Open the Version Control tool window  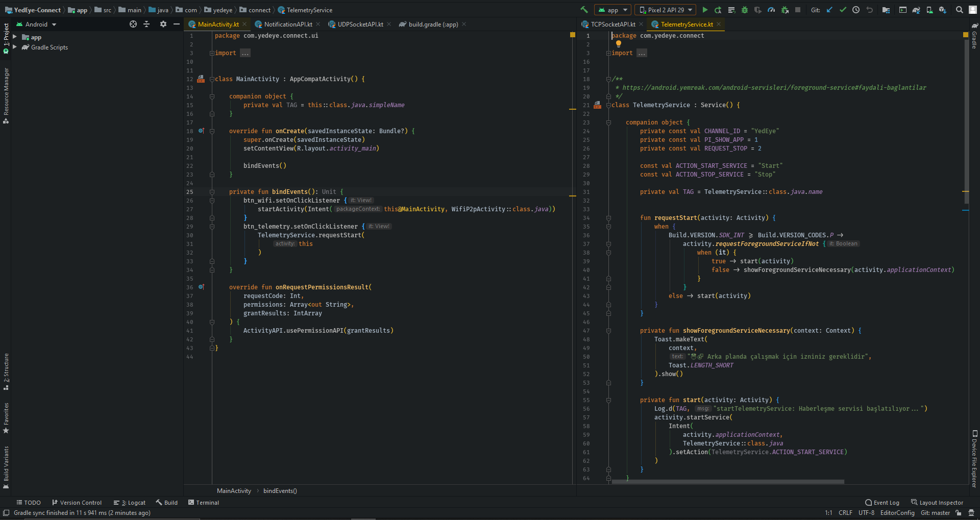pos(77,503)
